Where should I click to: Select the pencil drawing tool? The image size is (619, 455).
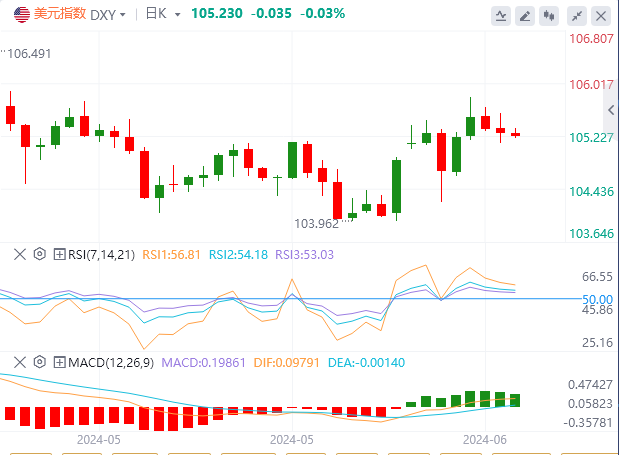click(525, 16)
